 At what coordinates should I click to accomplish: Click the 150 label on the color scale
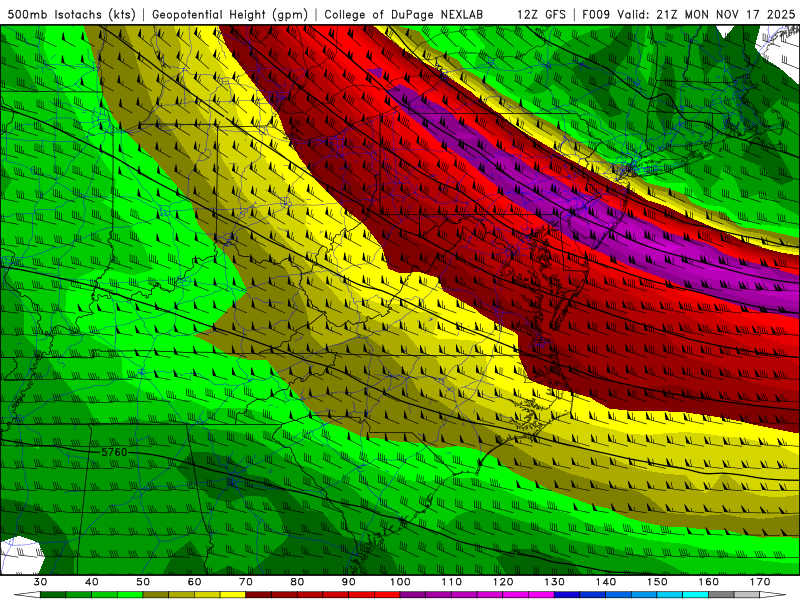pyautogui.click(x=657, y=582)
